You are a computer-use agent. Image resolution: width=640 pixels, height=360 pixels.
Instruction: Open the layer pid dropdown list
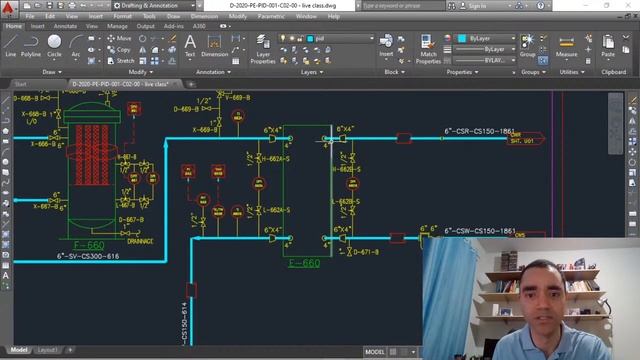(x=371, y=38)
